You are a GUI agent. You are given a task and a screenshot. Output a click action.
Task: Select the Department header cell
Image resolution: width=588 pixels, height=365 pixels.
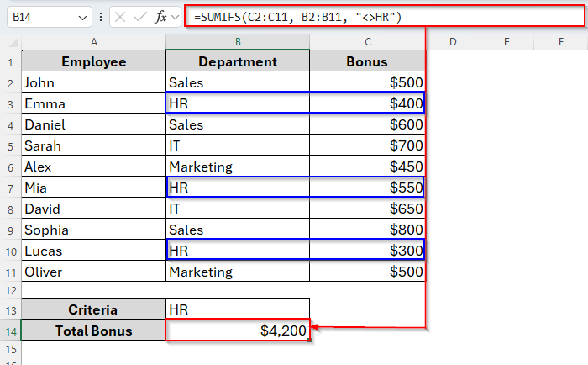(x=238, y=61)
